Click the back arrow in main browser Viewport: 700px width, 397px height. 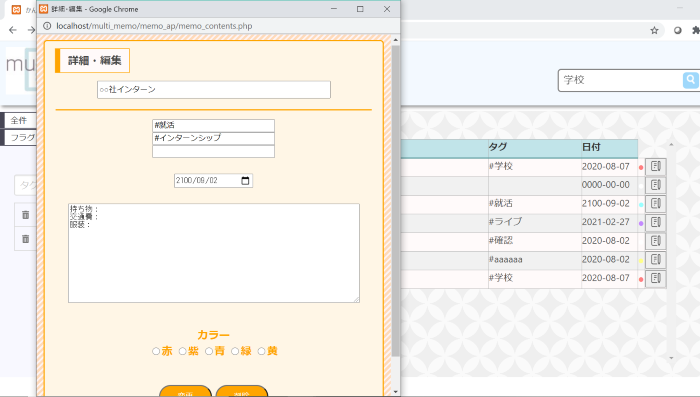12,30
